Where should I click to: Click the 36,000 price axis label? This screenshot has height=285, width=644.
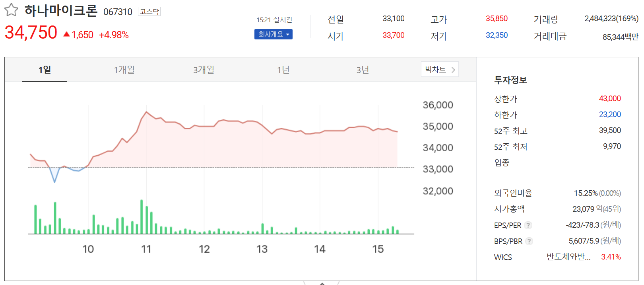[438, 105]
